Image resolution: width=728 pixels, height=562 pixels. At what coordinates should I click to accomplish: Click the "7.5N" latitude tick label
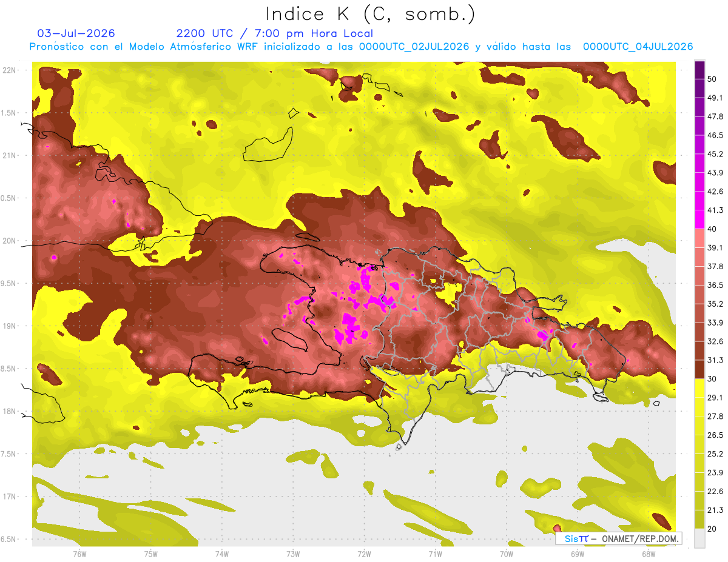9,454
